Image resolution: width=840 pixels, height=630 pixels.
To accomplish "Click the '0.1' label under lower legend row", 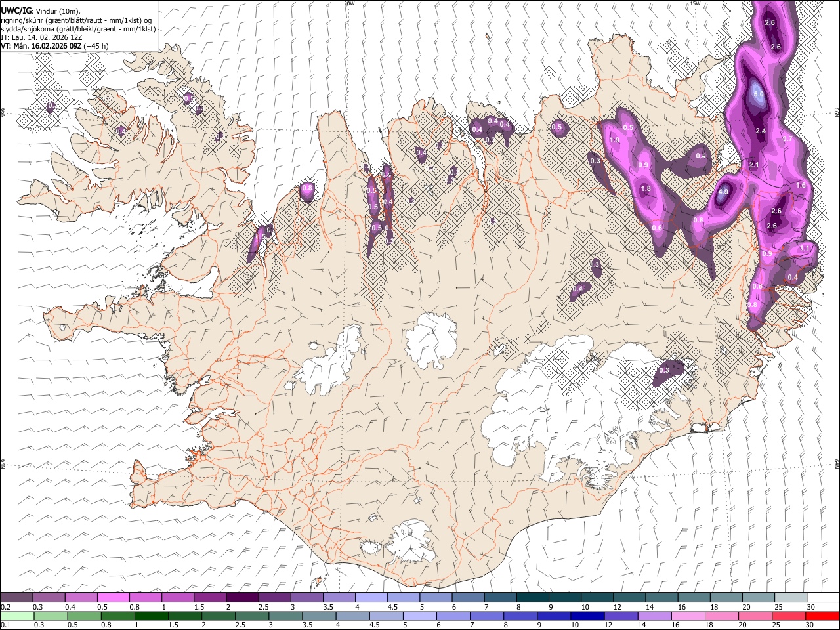I will tap(5, 625).
